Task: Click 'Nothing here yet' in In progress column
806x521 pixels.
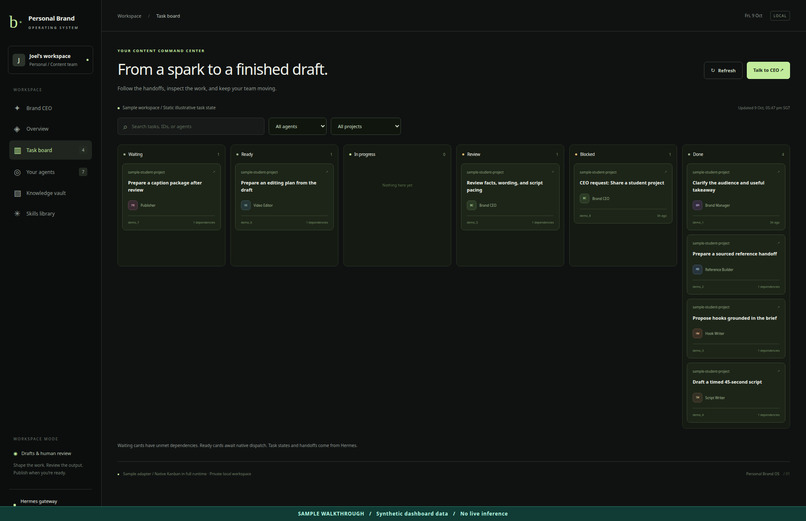Action: click(x=397, y=185)
